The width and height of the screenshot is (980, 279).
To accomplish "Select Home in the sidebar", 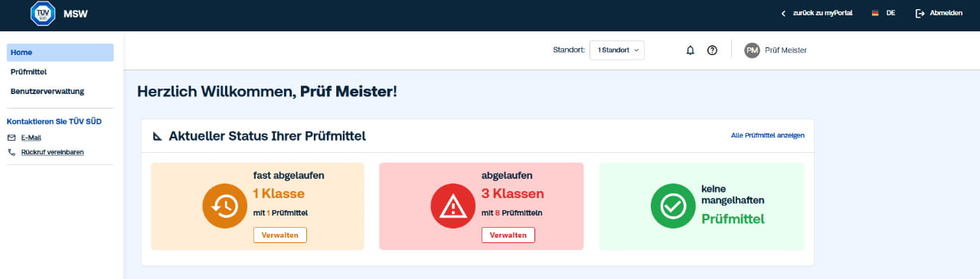I will pos(60,53).
